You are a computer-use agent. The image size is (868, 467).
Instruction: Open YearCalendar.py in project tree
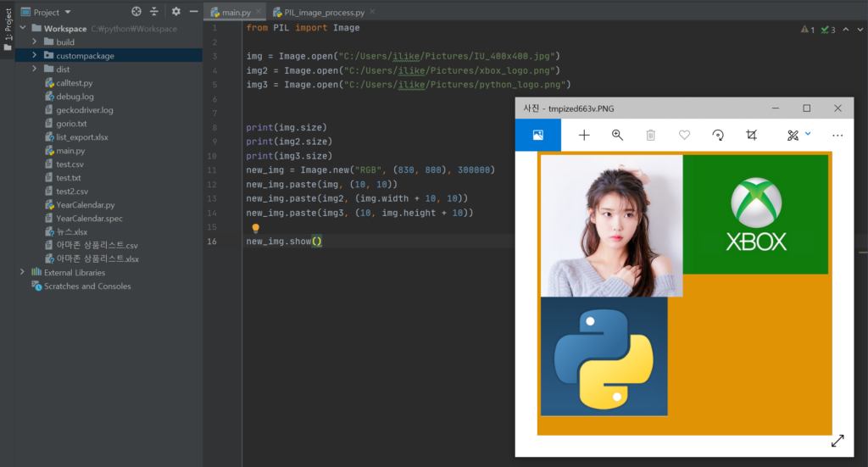[85, 205]
